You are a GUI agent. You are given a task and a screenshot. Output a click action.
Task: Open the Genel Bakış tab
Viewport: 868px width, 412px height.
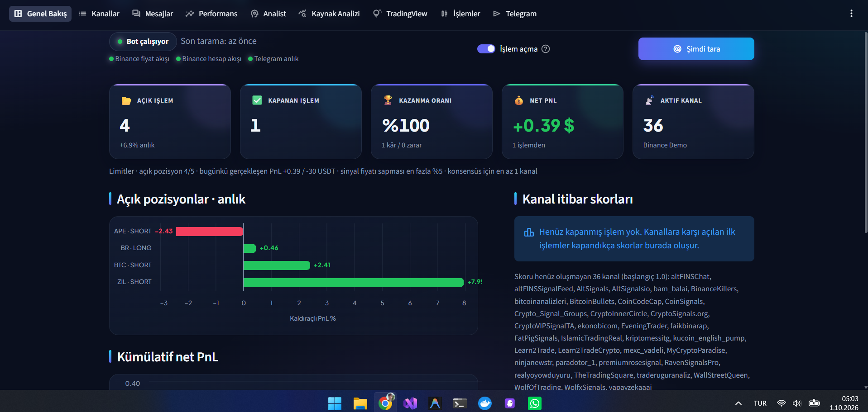point(40,14)
